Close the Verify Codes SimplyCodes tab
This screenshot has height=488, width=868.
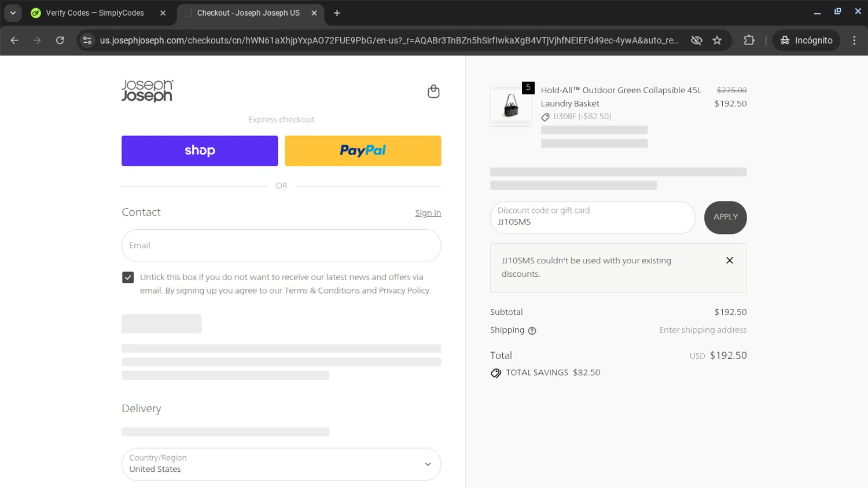point(163,13)
